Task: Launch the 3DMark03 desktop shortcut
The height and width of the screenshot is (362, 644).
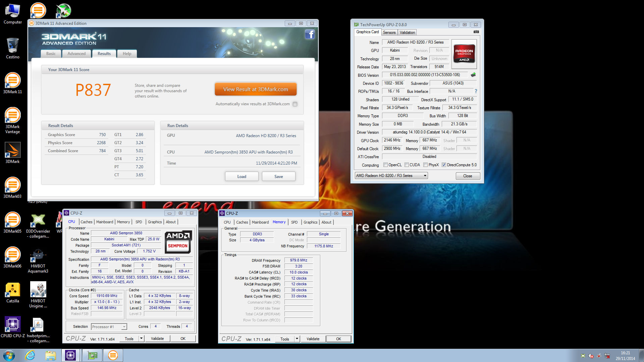Action: coord(13,188)
